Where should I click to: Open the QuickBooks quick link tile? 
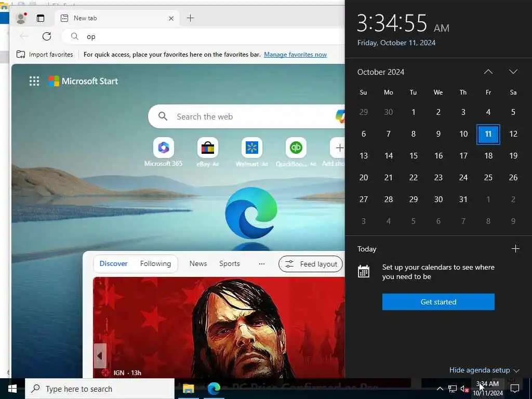pos(296,152)
